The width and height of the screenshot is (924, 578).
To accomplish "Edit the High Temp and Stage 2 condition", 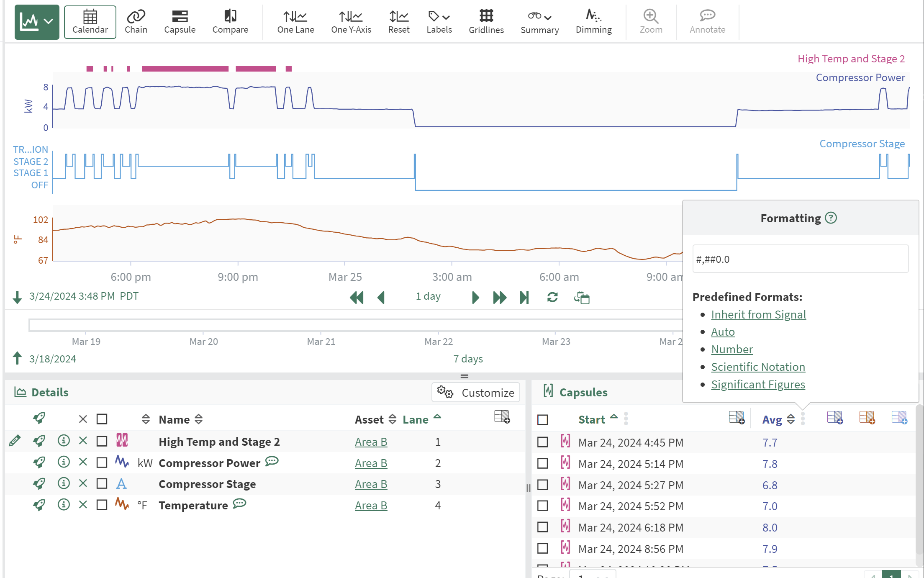I will pos(15,441).
